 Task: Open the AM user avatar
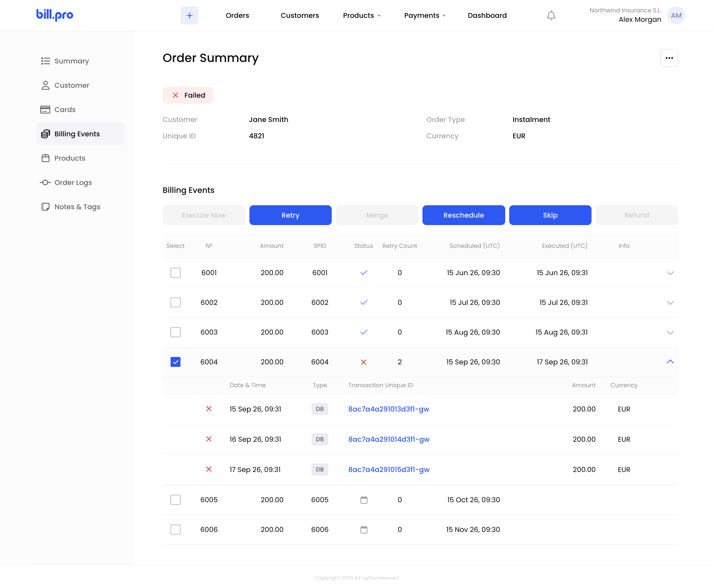pos(676,16)
